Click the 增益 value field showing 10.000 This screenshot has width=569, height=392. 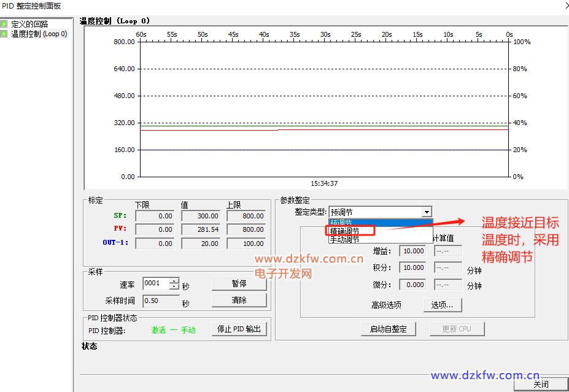pyautogui.click(x=413, y=251)
